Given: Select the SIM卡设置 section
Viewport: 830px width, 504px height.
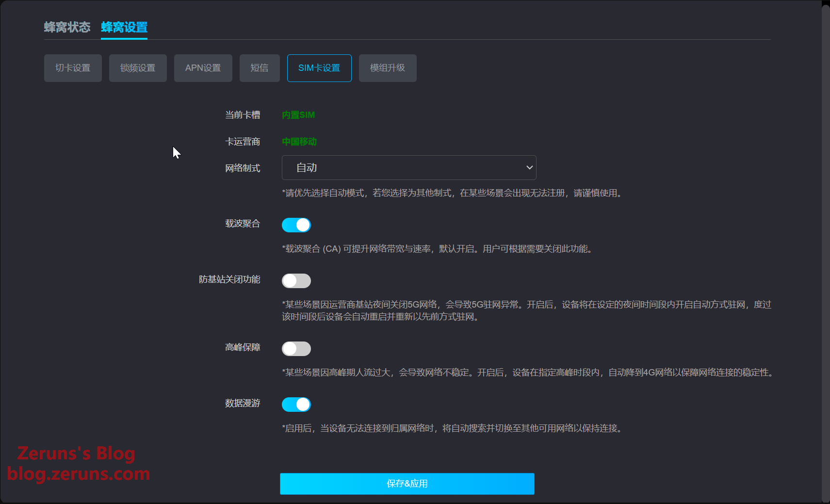Looking at the screenshot, I should point(319,68).
